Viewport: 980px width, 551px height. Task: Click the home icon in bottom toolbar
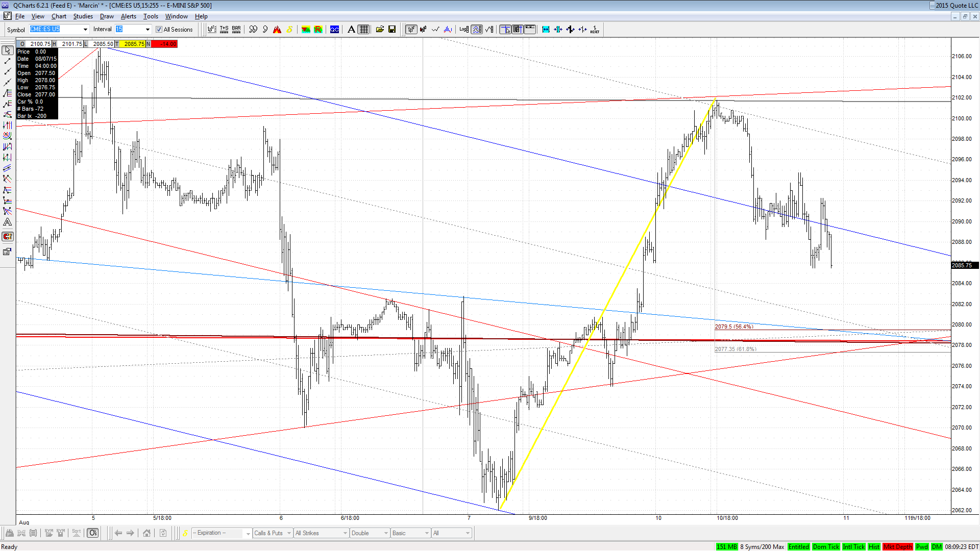click(x=146, y=533)
